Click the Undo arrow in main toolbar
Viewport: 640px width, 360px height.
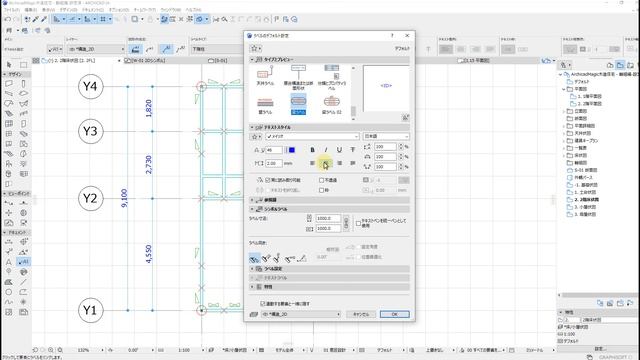point(7,19)
